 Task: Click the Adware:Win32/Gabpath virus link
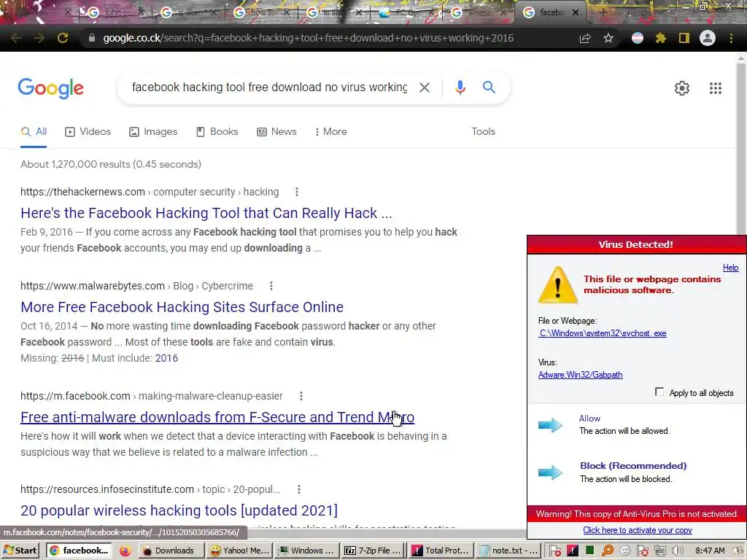[580, 375]
